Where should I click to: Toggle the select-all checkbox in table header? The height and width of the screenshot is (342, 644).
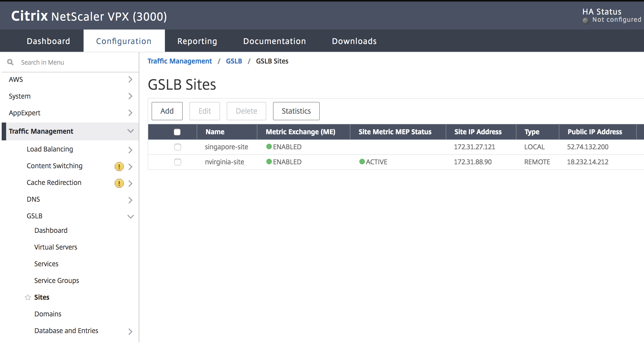click(x=177, y=132)
